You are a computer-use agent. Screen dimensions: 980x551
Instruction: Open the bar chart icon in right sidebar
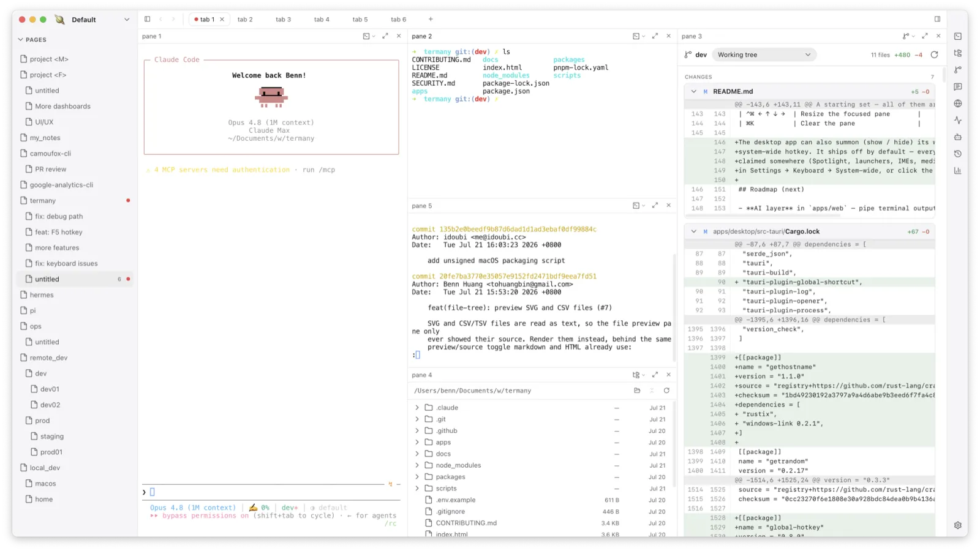pyautogui.click(x=958, y=171)
